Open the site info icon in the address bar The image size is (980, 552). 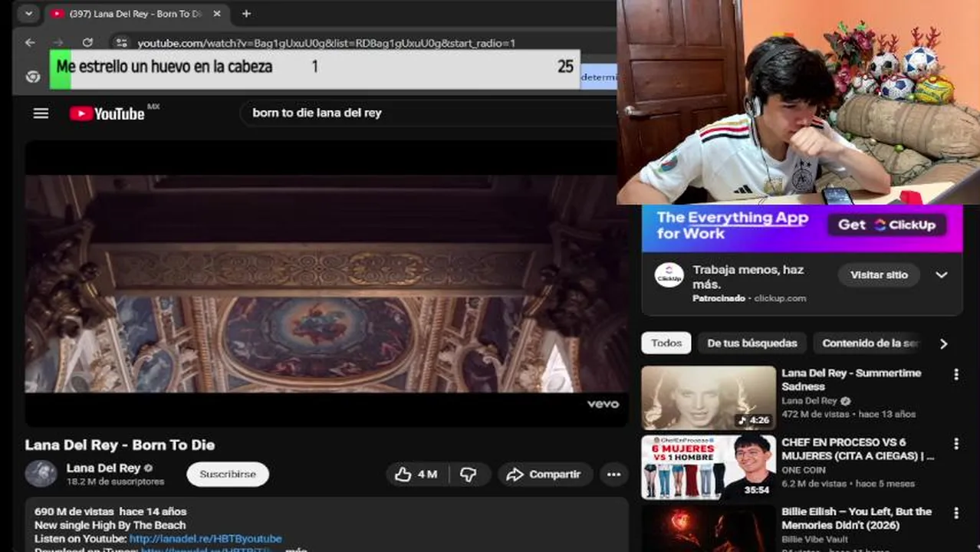tap(121, 43)
